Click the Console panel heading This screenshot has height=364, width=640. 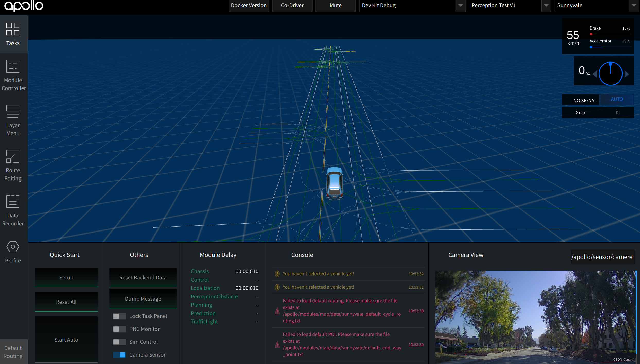click(302, 255)
